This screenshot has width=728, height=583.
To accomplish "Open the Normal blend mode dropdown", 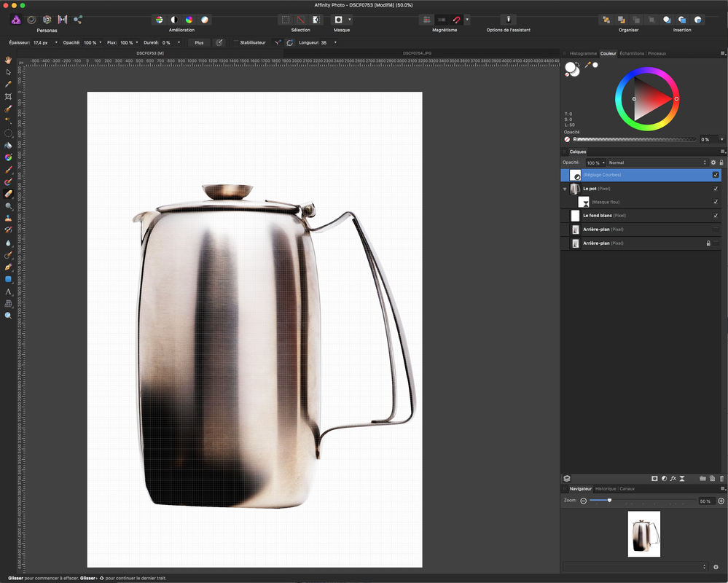I will [x=657, y=163].
